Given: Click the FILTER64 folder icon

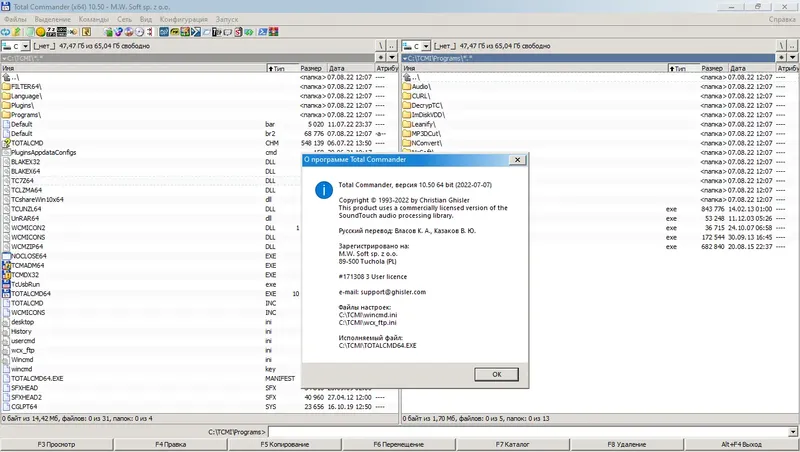Looking at the screenshot, I should tap(6, 86).
